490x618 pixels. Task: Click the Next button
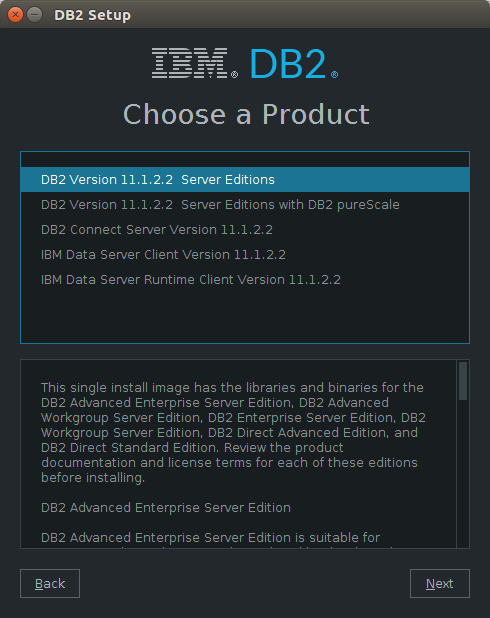pyautogui.click(x=440, y=583)
